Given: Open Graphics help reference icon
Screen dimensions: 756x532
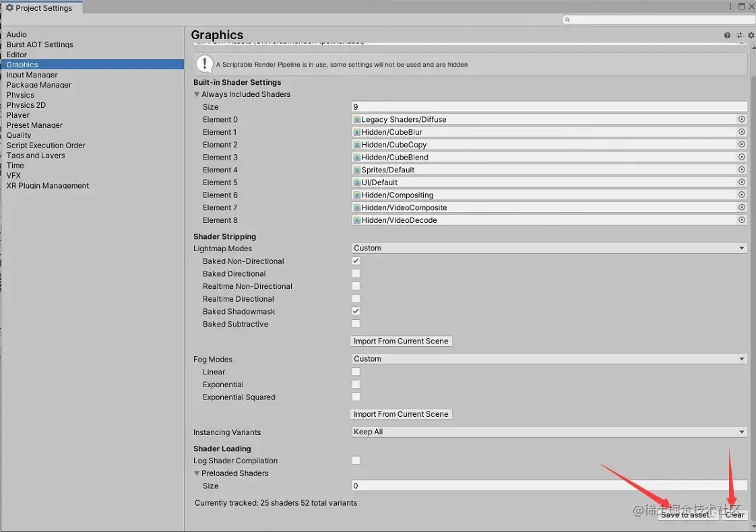Looking at the screenshot, I should pyautogui.click(x=727, y=35).
